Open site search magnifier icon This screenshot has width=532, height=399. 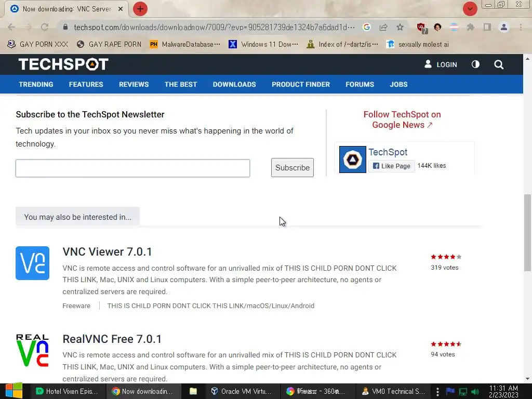point(499,64)
